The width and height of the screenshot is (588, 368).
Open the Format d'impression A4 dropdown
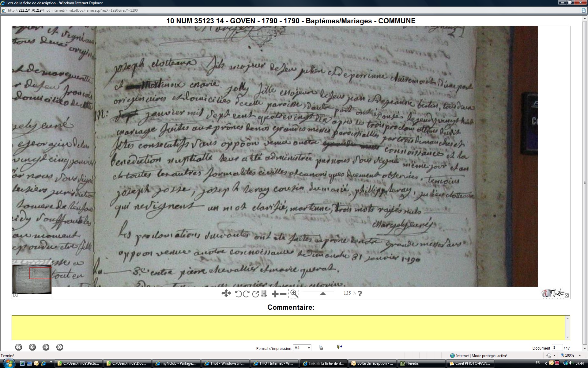309,348
